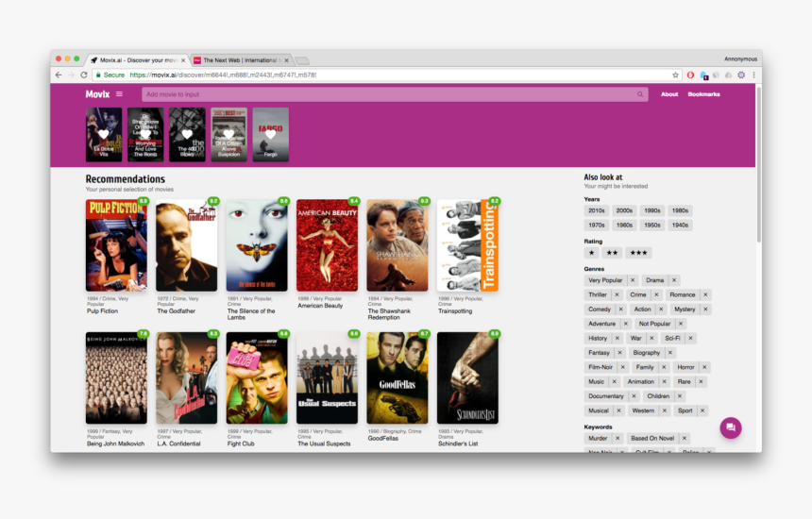Screen dimensions: 812x519
Task: Filter by the 1980s decade
Action: [x=680, y=210]
